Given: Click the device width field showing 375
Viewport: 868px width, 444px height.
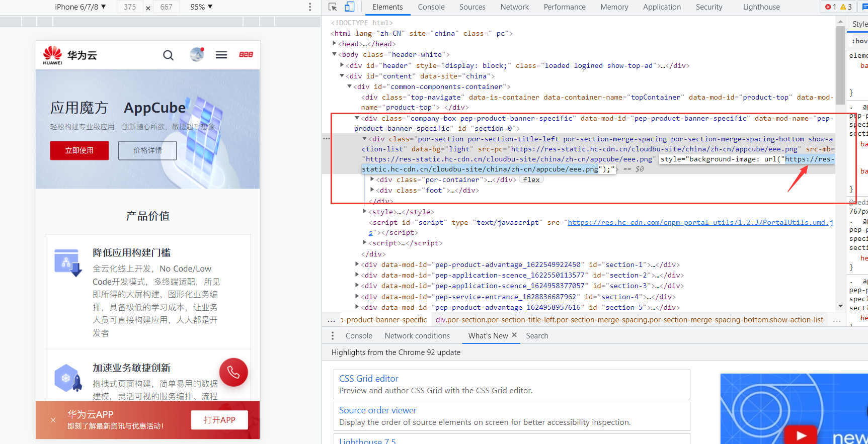Looking at the screenshot, I should click(130, 7).
